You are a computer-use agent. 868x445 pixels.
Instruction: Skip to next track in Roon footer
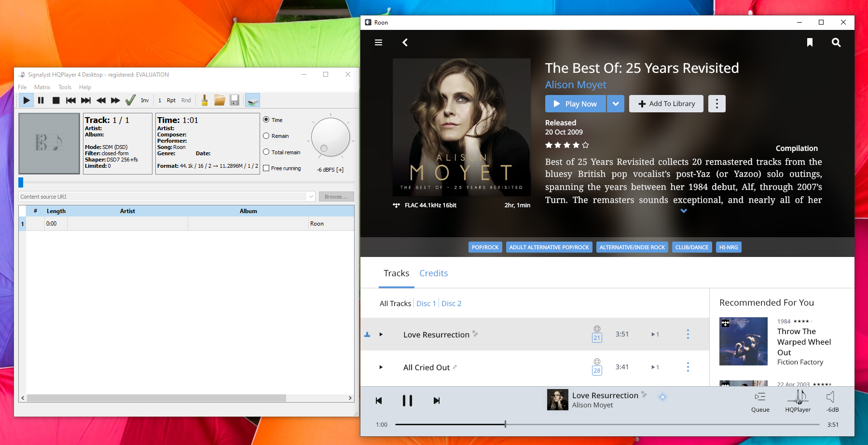click(437, 401)
